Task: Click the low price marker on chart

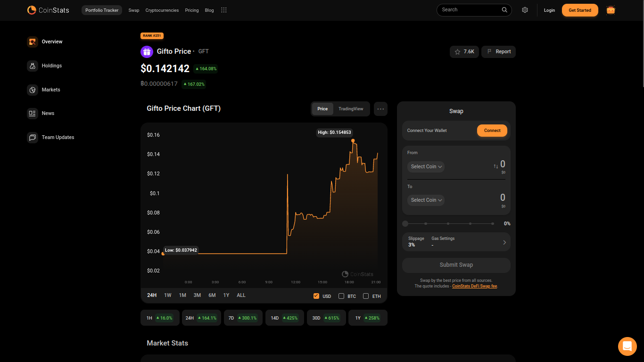Action: (x=163, y=254)
